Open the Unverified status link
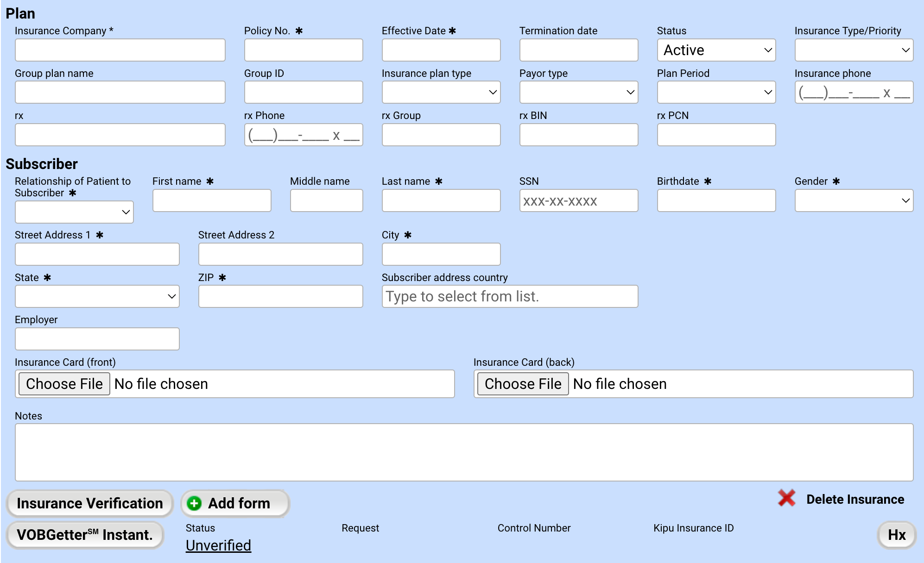Viewport: 924px width, 563px height. (218, 545)
